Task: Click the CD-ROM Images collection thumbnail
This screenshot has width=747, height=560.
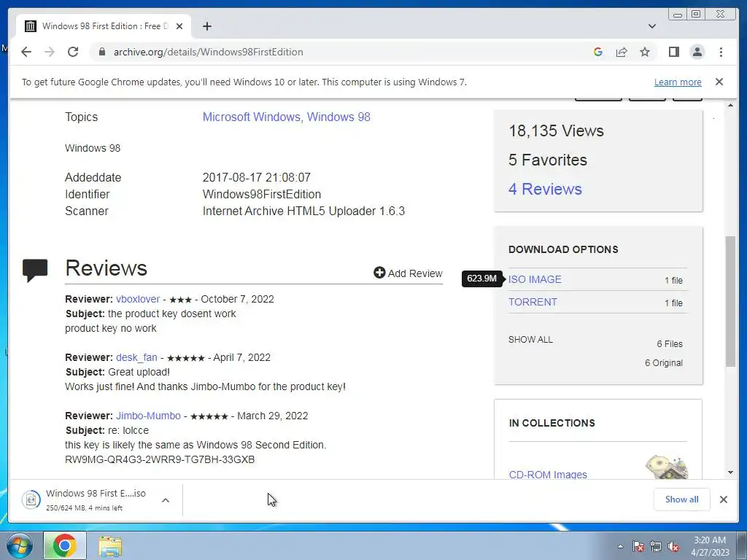Action: pos(667,467)
